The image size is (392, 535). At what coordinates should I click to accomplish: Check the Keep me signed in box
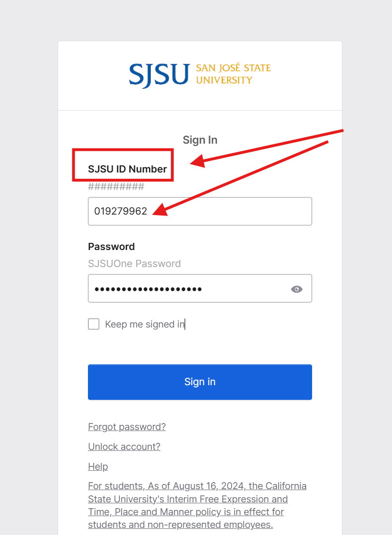94,324
